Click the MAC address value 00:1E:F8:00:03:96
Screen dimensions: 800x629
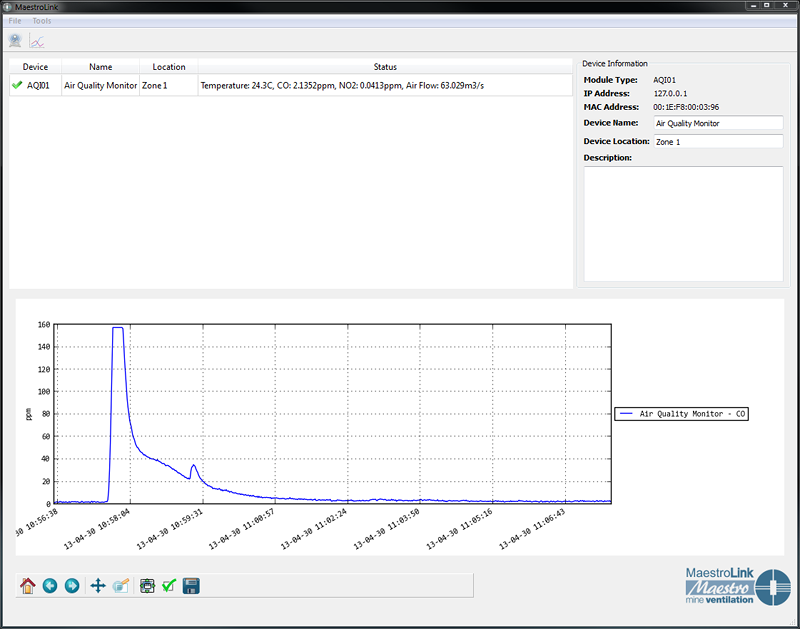(x=686, y=107)
